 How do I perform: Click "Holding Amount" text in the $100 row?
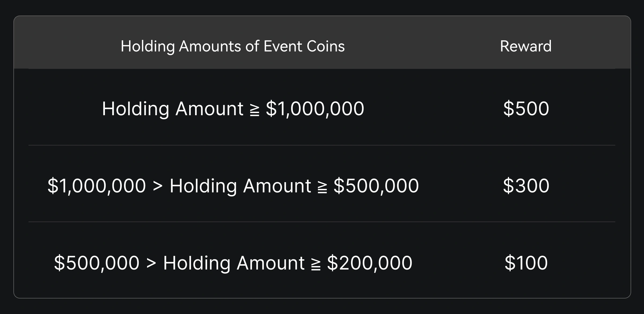(234, 263)
